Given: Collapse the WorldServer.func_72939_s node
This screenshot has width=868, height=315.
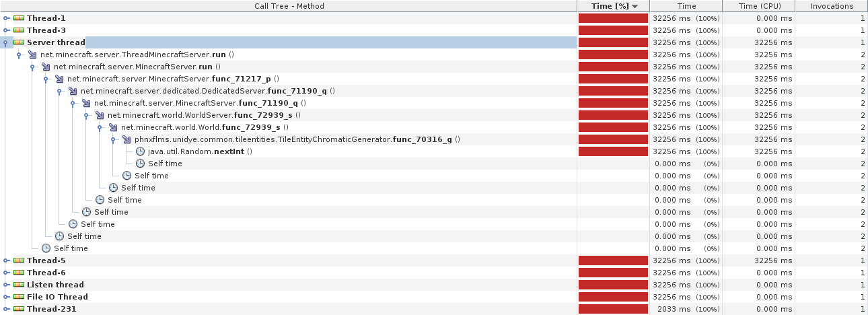Looking at the screenshot, I should click(86, 115).
